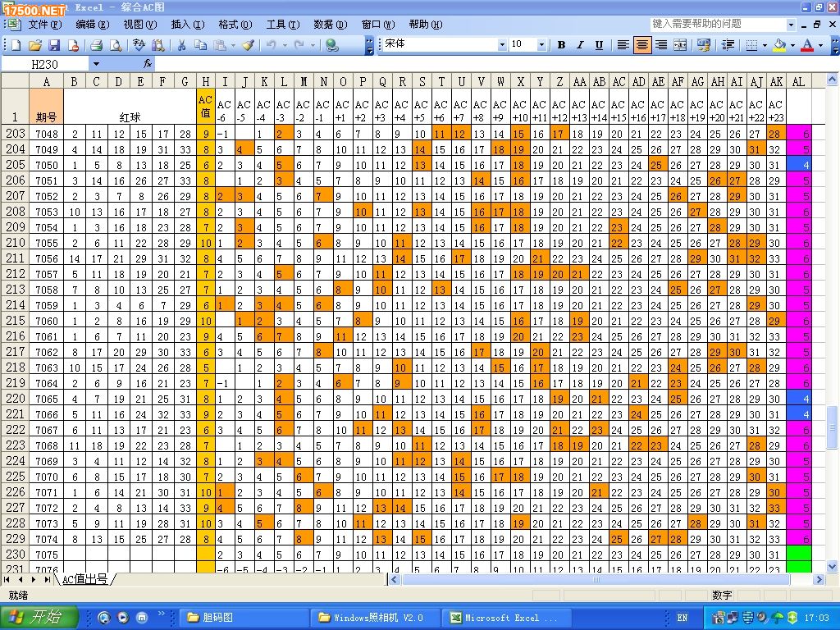Click the vertical scrollbar down arrow

pyautogui.click(x=832, y=566)
